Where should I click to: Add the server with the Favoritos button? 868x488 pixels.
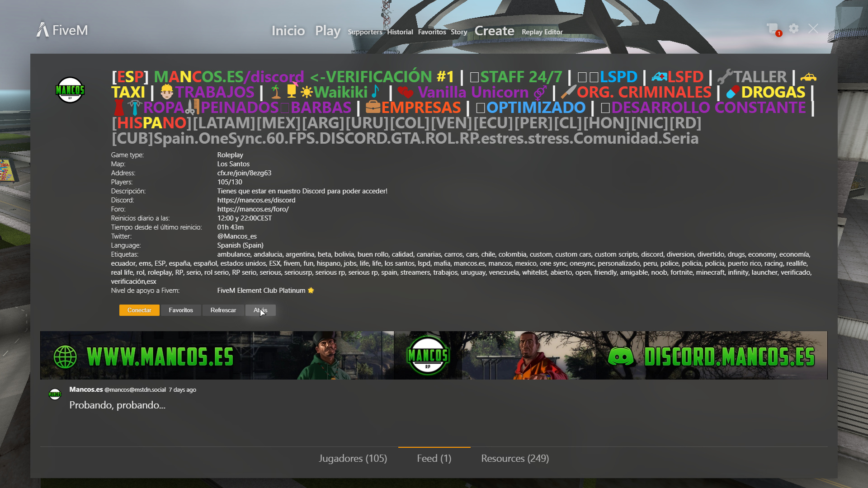coord(181,310)
